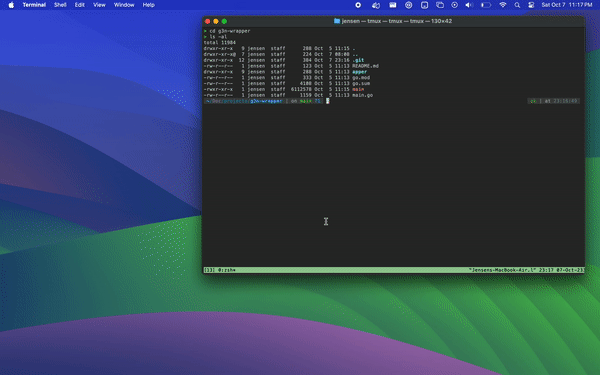This screenshot has height=375, width=600.
Task: Open the Window menu
Action: click(124, 5)
